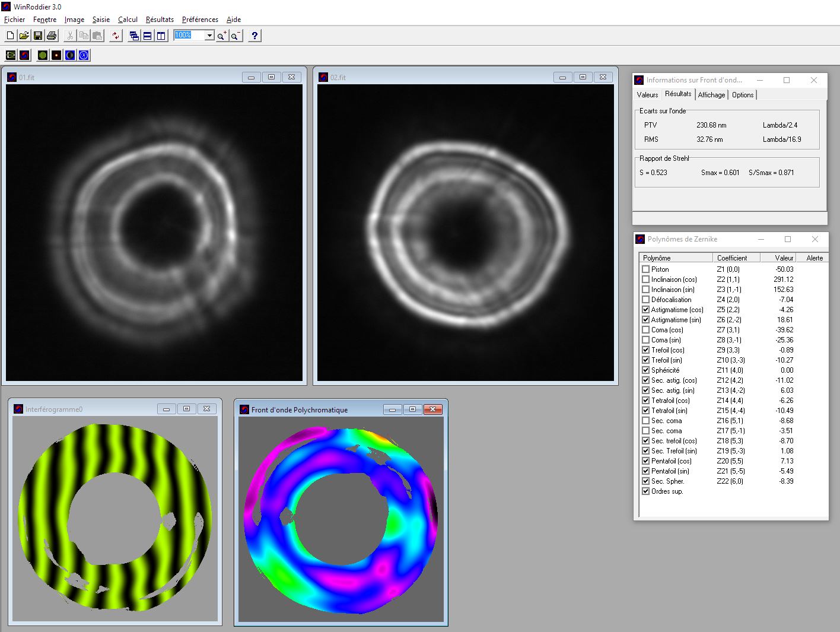Open the Calcul menu
This screenshot has width=840, height=632.
pyautogui.click(x=128, y=20)
